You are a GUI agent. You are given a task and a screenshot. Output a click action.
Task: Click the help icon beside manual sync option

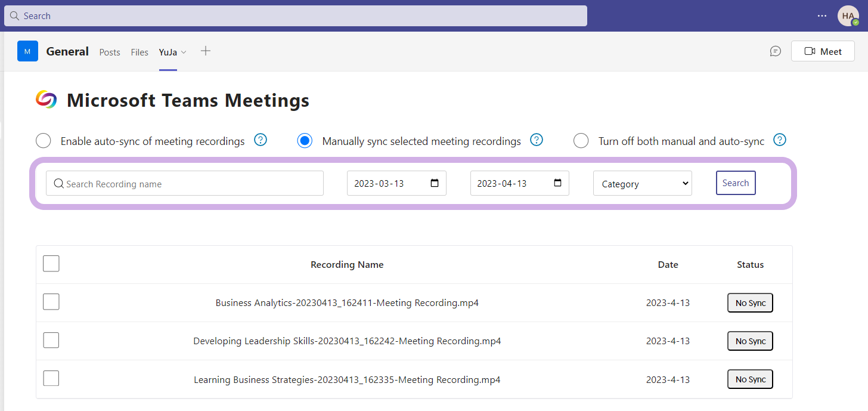(537, 140)
